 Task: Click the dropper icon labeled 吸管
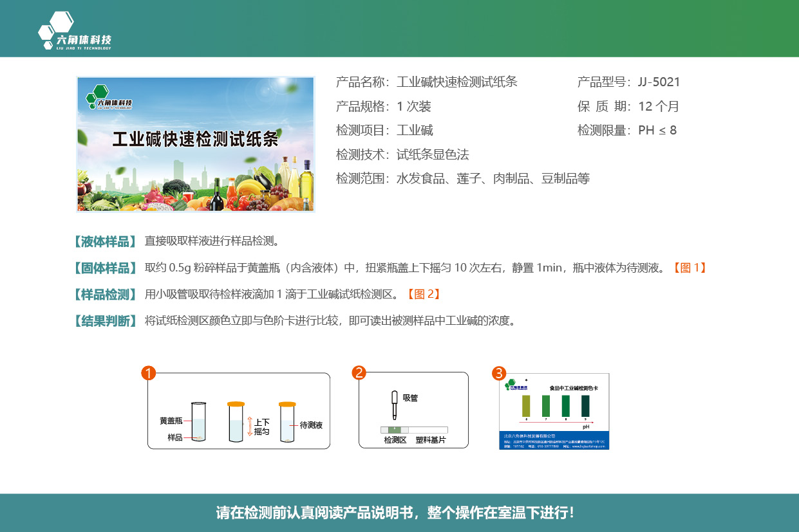click(x=395, y=405)
